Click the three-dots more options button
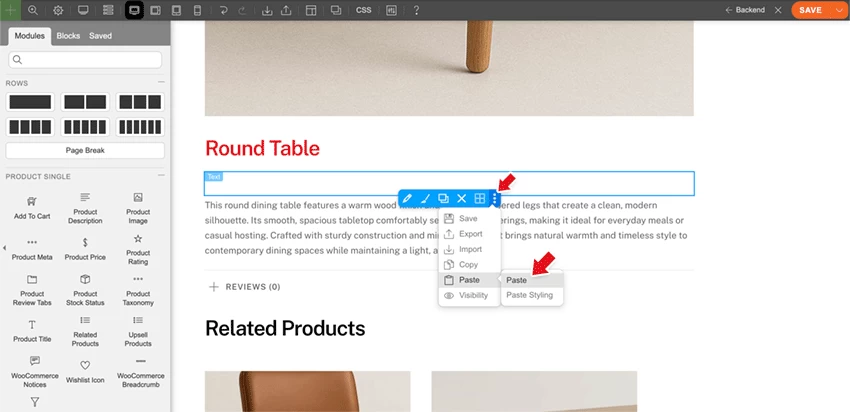The image size is (850, 412). coord(494,198)
